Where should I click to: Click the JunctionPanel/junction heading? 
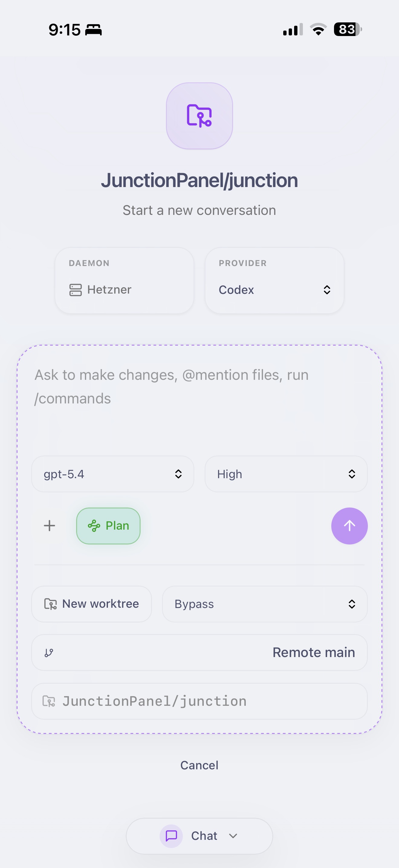[x=199, y=181]
